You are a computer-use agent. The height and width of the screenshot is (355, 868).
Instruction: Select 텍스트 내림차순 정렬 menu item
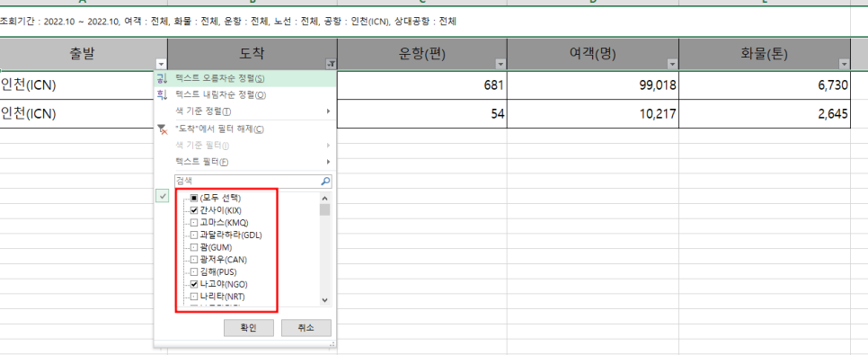click(244, 94)
